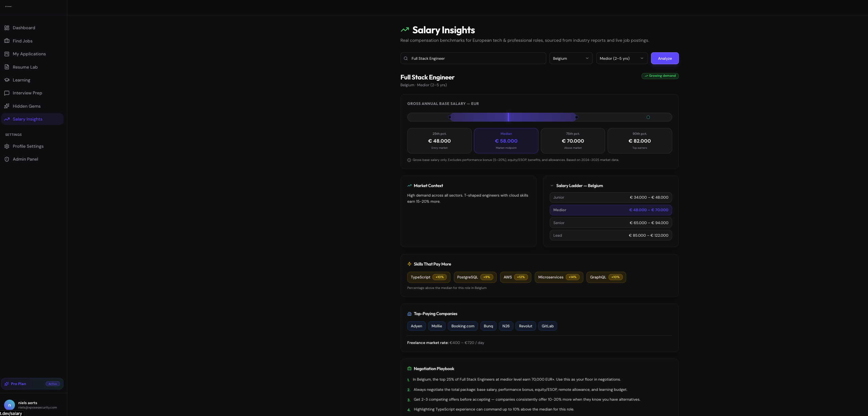Click the Interview Prep chat icon
Screen dimensions: 868x416
[7, 93]
